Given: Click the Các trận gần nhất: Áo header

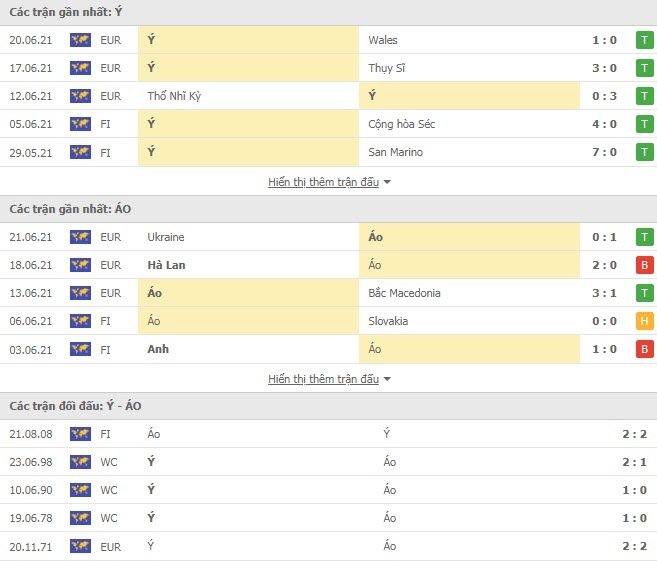Looking at the screenshot, I should pyautogui.click(x=70, y=209).
